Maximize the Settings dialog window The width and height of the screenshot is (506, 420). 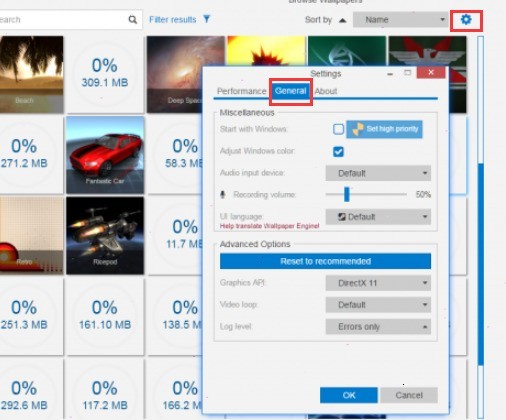point(407,73)
